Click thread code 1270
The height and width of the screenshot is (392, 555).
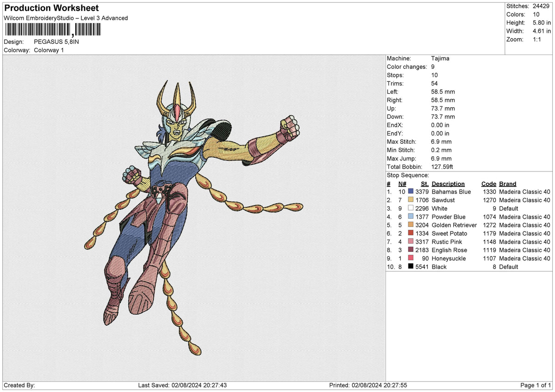[x=489, y=200]
